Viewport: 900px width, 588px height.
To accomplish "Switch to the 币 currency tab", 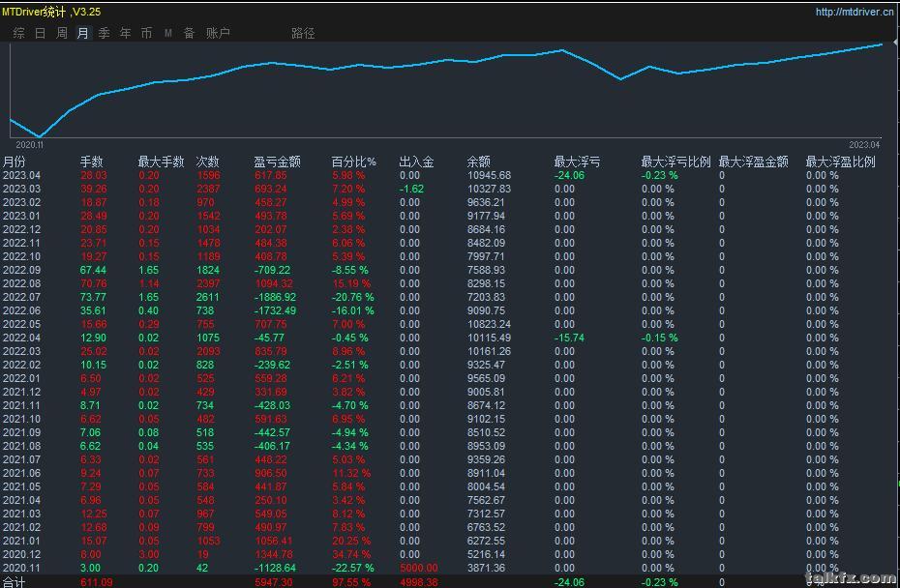I will pyautogui.click(x=146, y=33).
